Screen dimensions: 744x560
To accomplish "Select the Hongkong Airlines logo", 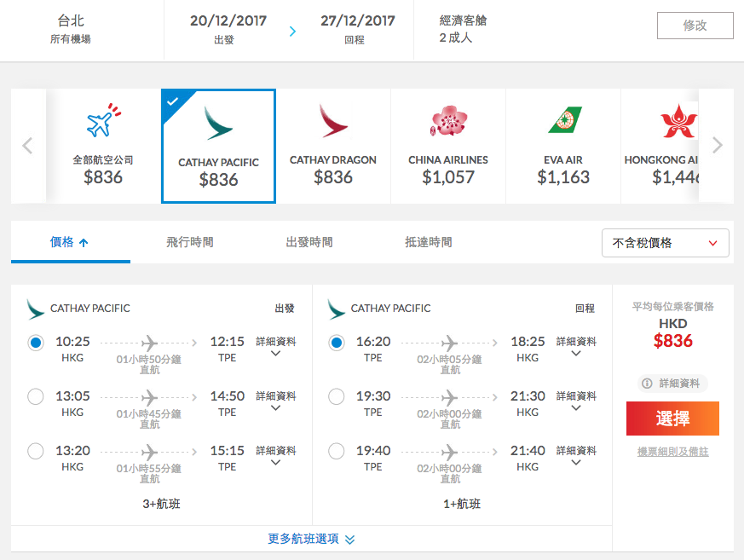I will point(679,120).
